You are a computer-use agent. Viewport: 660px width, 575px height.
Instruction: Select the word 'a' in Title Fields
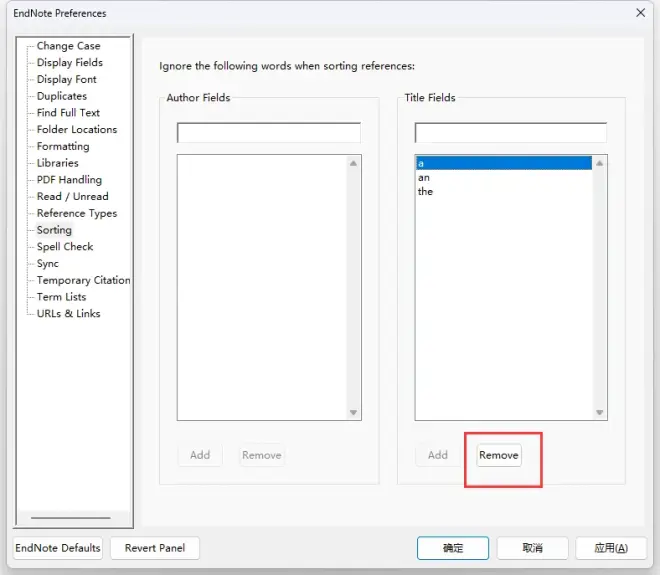504,163
